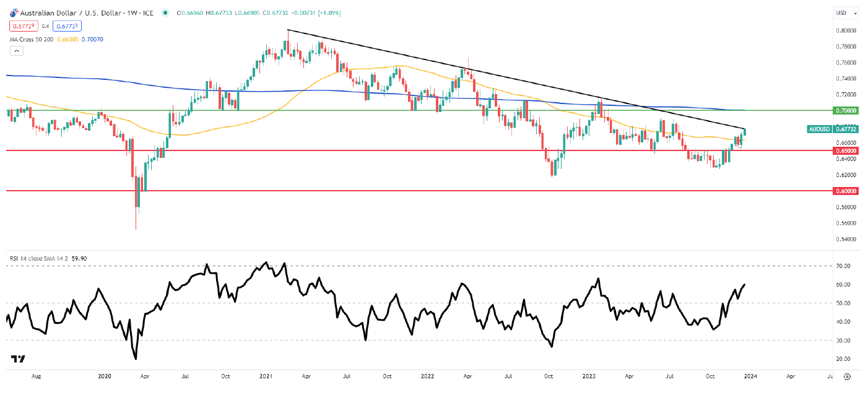This screenshot has height=395, width=868.
Task: Click the green market status dot
Action: pos(165,13)
